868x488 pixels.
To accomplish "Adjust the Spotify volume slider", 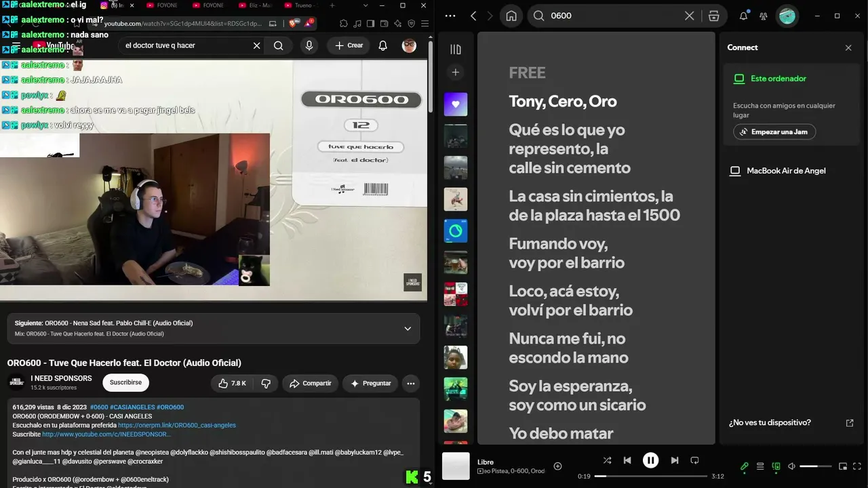I will [x=816, y=466].
